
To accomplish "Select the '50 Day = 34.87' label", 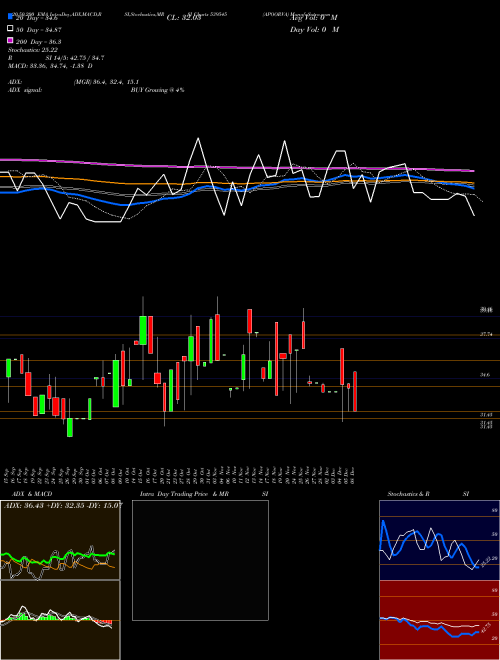I will [39, 29].
